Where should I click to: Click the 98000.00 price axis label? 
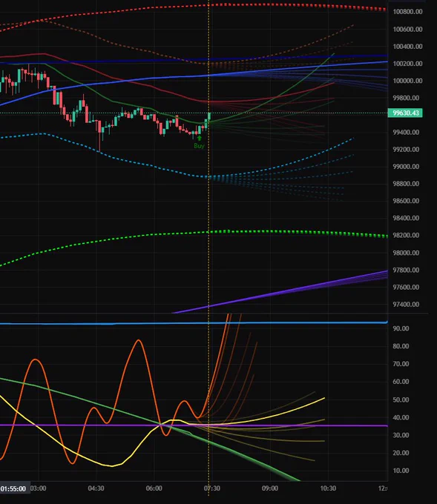pyautogui.click(x=407, y=253)
